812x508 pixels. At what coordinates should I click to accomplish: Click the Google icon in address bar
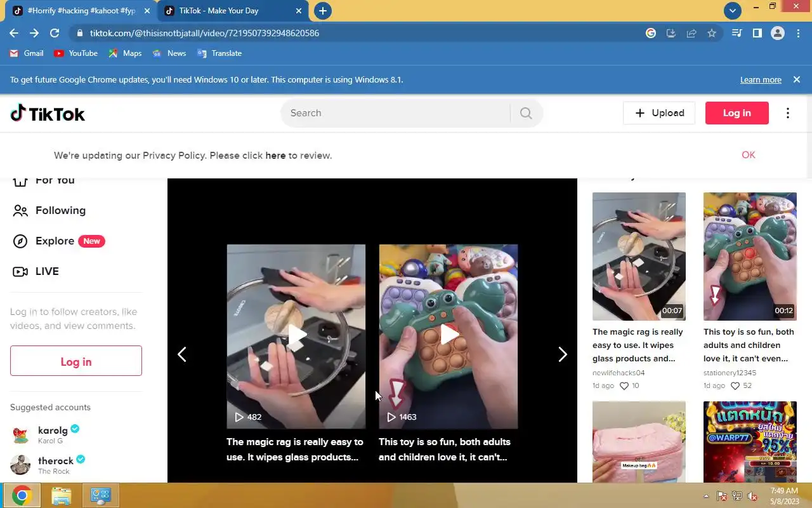coord(651,33)
